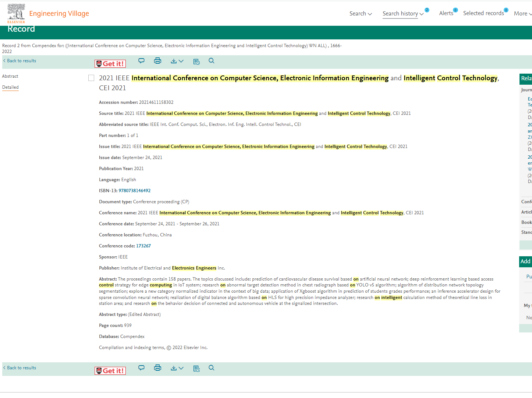Click the top Back to results link
The height and width of the screenshot is (398, 532).
(x=21, y=61)
